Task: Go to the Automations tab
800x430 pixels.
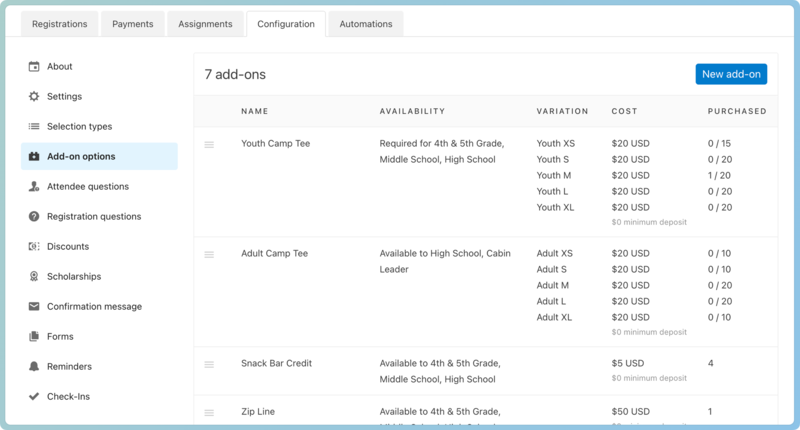Action: (x=366, y=24)
